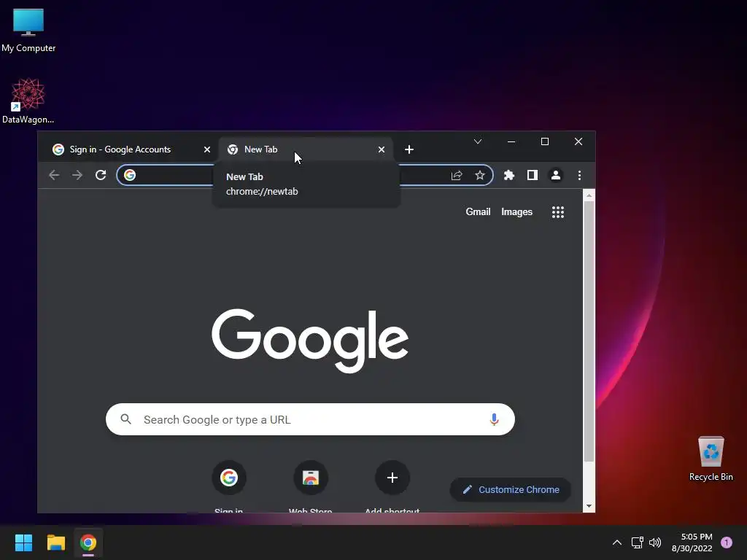Open the Windows Start menu
This screenshot has width=747, height=560.
point(23,542)
